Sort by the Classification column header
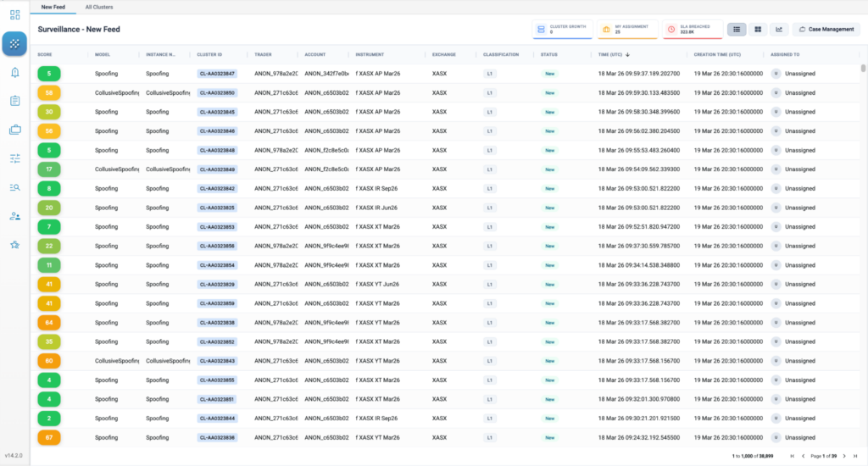Image resolution: width=868 pixels, height=466 pixels. (x=501, y=55)
